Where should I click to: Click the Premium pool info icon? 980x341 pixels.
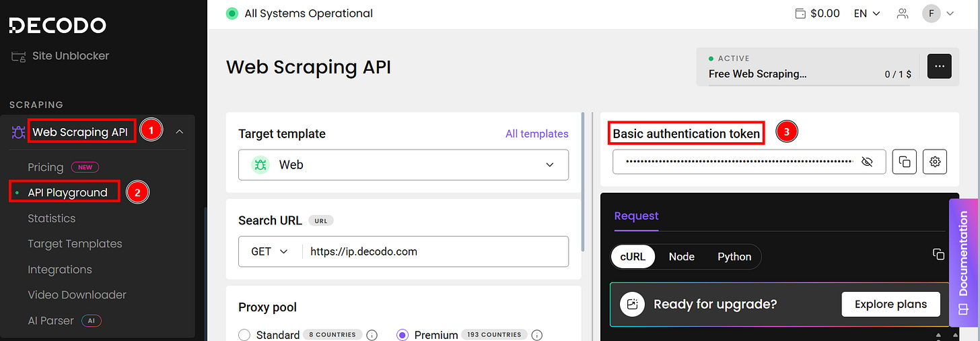[x=537, y=335]
